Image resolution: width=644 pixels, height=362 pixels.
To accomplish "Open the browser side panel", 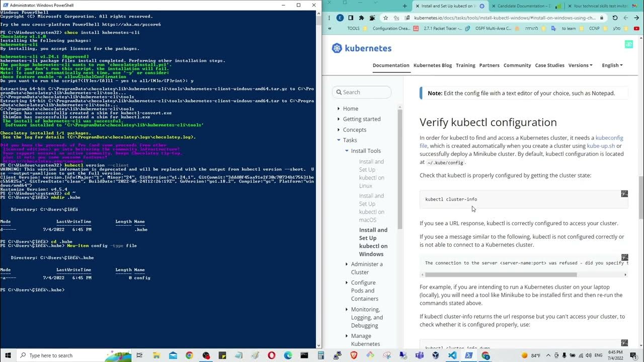I will coord(351,18).
